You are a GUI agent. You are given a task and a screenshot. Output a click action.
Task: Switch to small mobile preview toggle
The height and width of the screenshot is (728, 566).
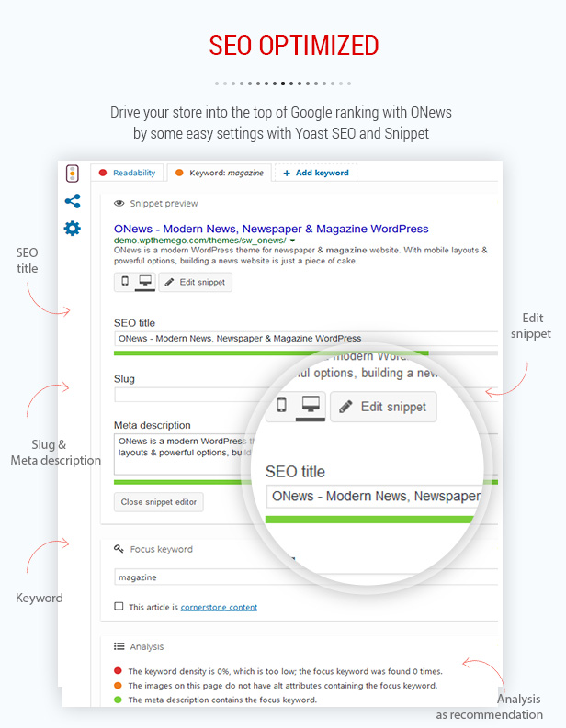(125, 282)
